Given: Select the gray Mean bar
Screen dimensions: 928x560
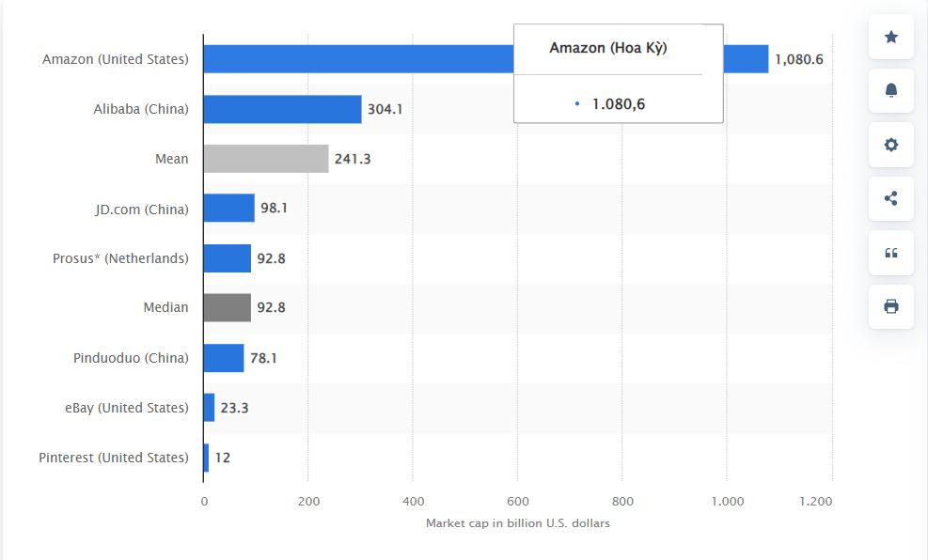Looking at the screenshot, I should point(266,159).
